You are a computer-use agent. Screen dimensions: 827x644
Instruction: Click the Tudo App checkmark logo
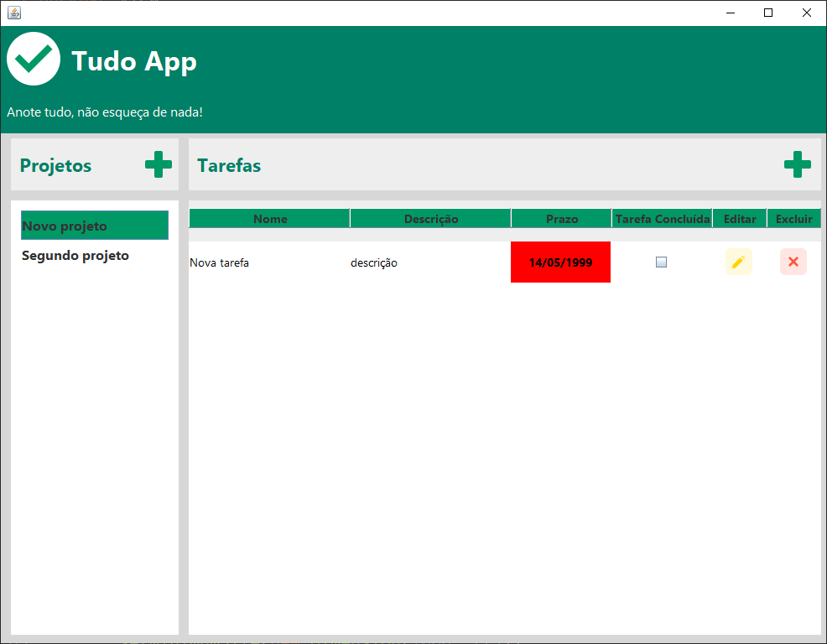click(34, 59)
